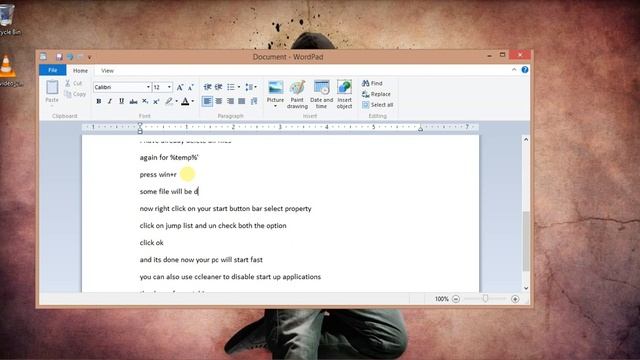Click the vertical scrollbar thumb
The image size is (640, 360).
point(526,241)
